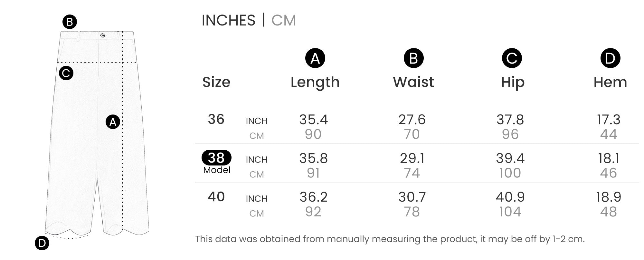Viewport: 644px width, 260px height.
Task: Click the A badge above Length
Action: 315,58
